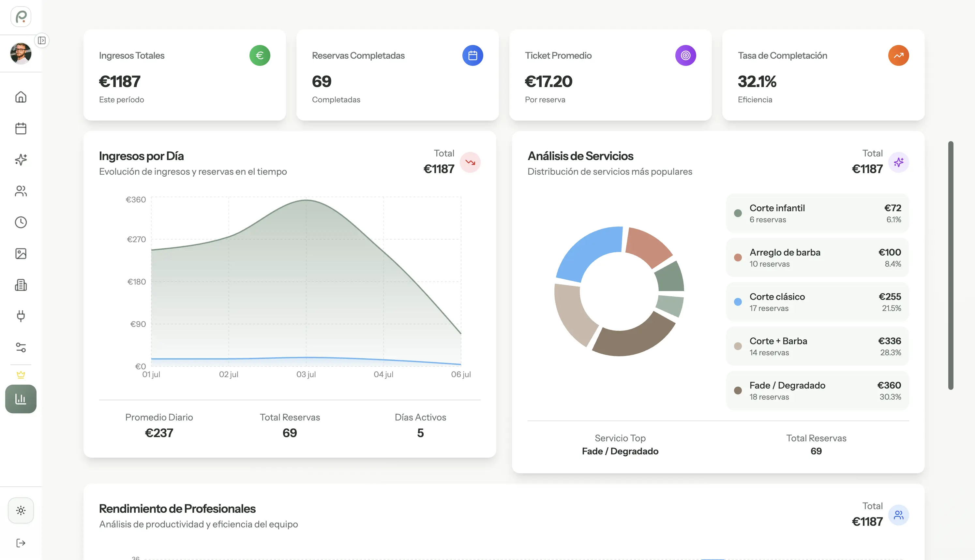Select the Fade / Degradado service row

[817, 391]
